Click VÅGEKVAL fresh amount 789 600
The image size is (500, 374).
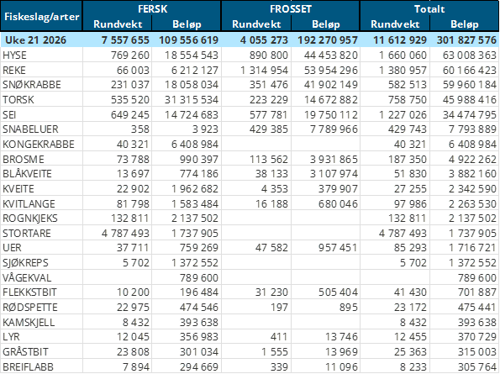tap(199, 278)
